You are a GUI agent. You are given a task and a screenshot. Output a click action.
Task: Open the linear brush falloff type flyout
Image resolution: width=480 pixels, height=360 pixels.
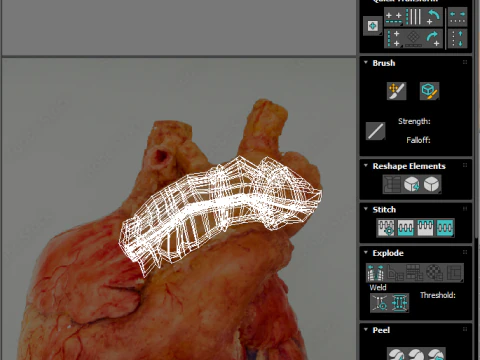375,131
